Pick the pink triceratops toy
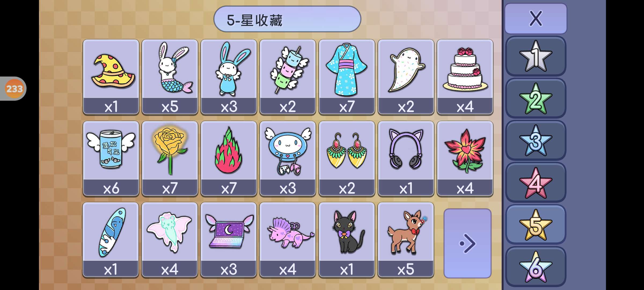The width and height of the screenshot is (644, 290). tap(288, 240)
